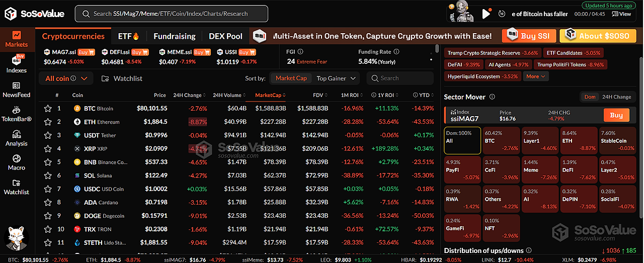Open Indexes in the left sidebar
The height and width of the screenshot is (263, 644).
pos(17,64)
